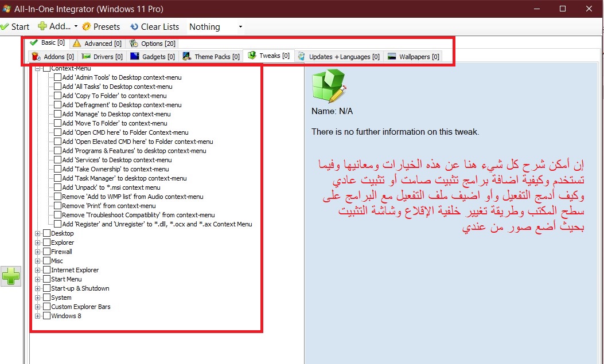
Task: Open the Theme Packs [0] tab
Action: (212, 57)
